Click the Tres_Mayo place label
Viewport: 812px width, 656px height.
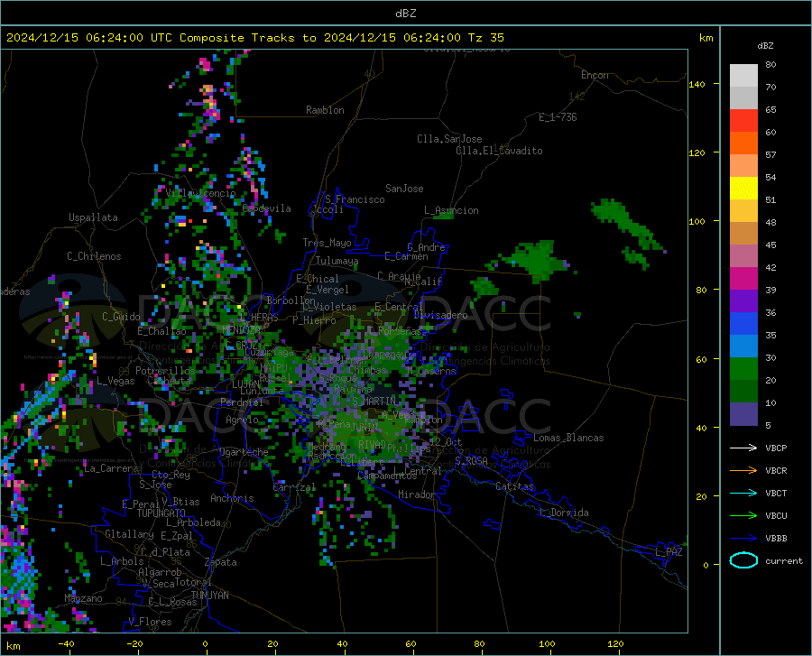[327, 243]
